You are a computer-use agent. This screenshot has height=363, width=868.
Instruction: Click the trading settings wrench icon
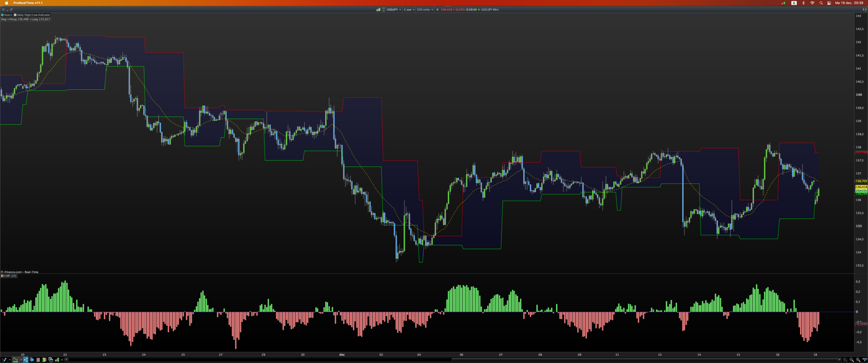(x=57, y=360)
